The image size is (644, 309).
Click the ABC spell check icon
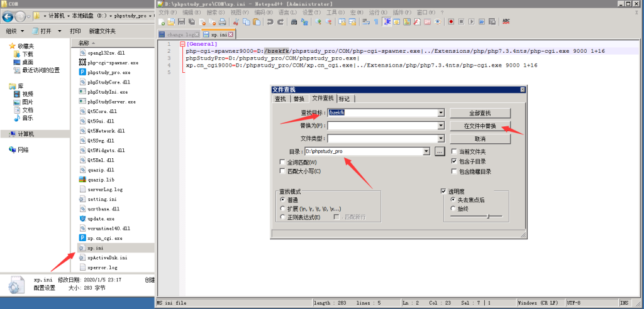[x=506, y=22]
